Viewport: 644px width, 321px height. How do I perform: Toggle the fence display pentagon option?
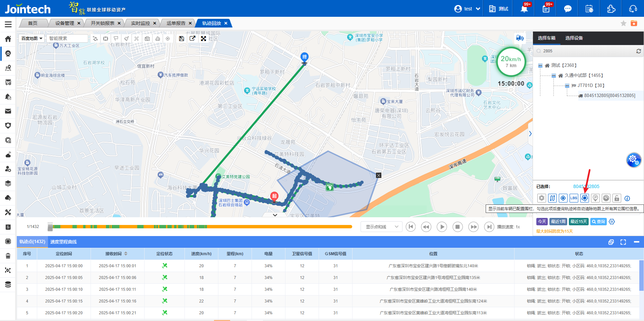[585, 198]
